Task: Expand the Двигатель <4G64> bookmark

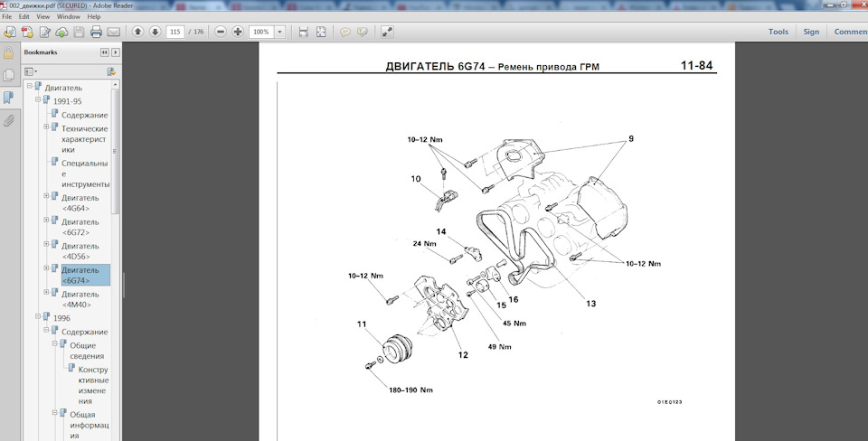Action: pyautogui.click(x=46, y=196)
